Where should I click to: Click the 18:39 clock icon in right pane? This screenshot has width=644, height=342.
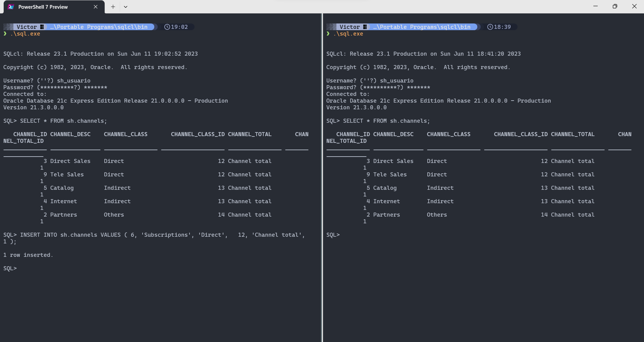[490, 27]
